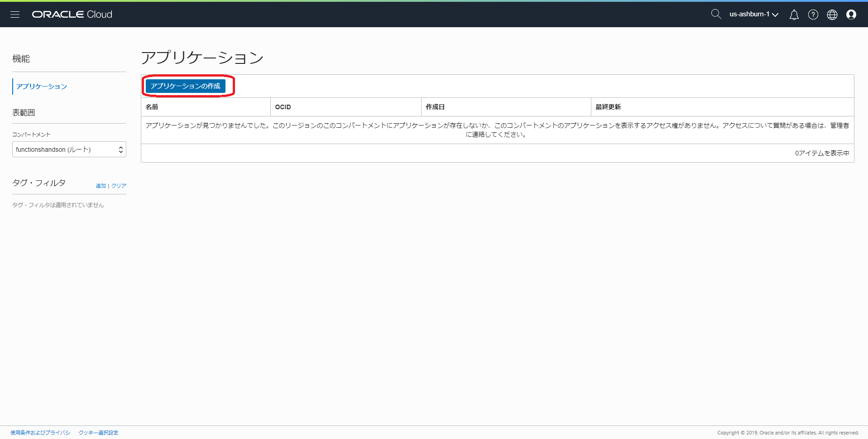Show notifications via the bell icon

[x=794, y=15]
